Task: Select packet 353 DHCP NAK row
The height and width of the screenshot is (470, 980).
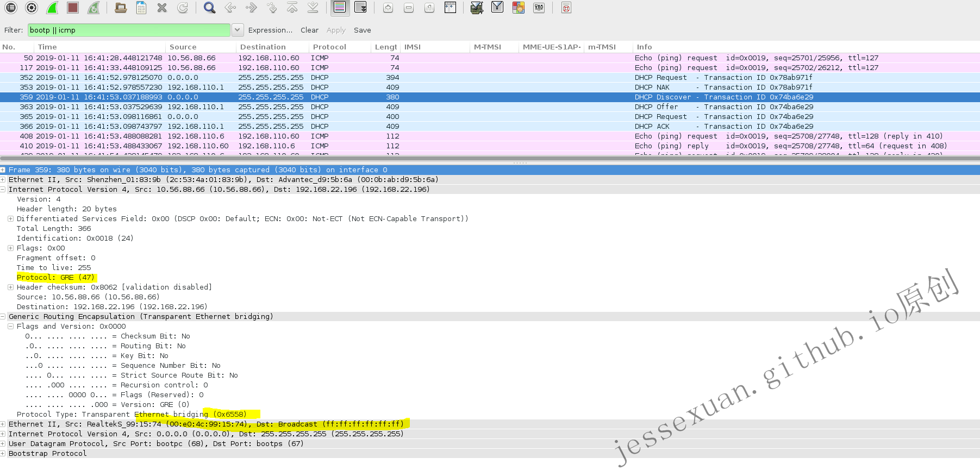Action: (x=490, y=87)
